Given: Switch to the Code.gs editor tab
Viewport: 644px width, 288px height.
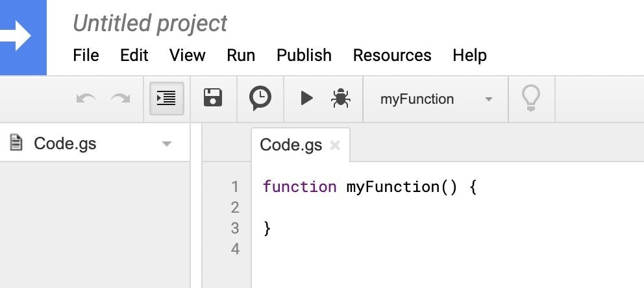Looking at the screenshot, I should tap(291, 145).
